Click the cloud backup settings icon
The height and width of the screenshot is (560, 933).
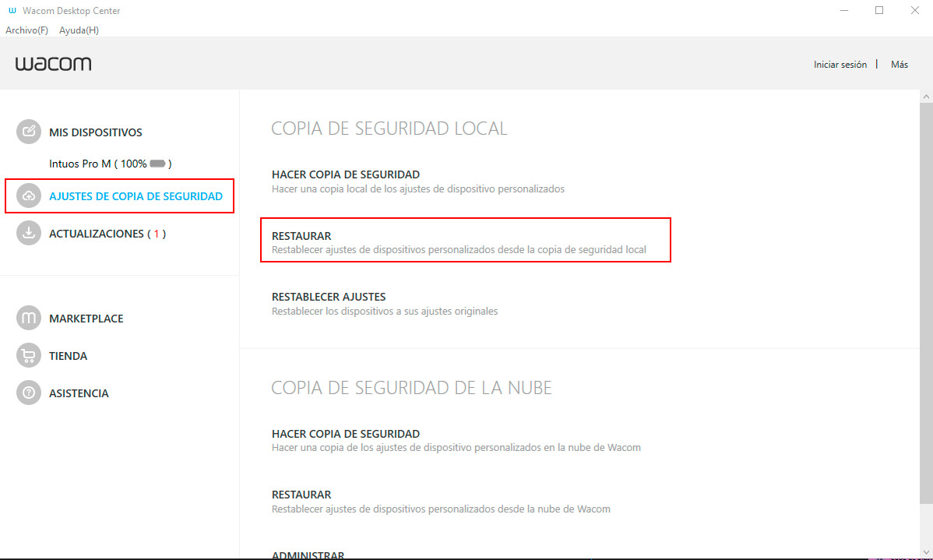[x=29, y=196]
